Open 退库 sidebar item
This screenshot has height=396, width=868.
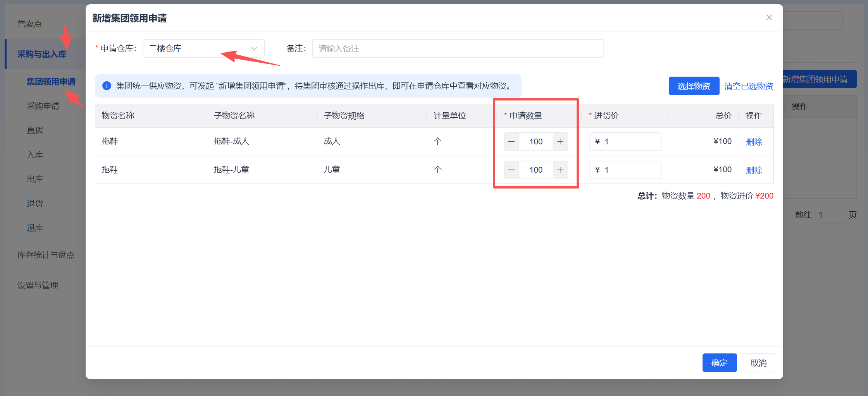pyautogui.click(x=35, y=228)
